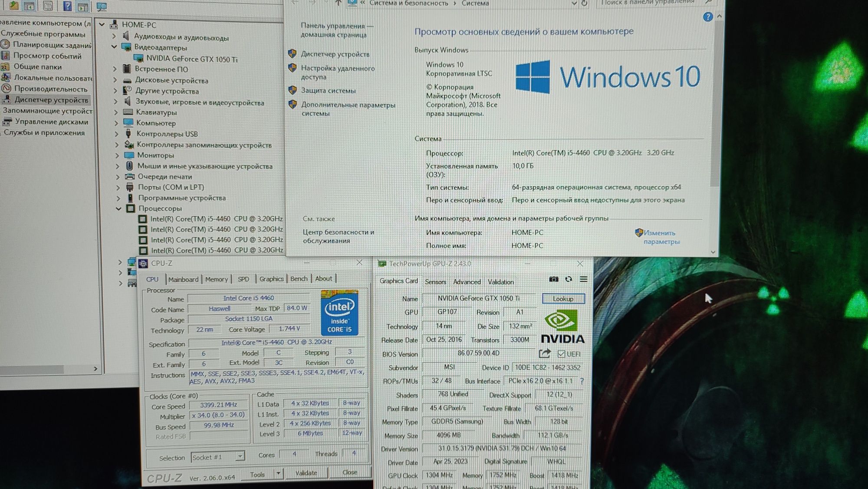868x489 pixels.
Task: Expand the Дисковые устройства node
Action: (x=115, y=80)
